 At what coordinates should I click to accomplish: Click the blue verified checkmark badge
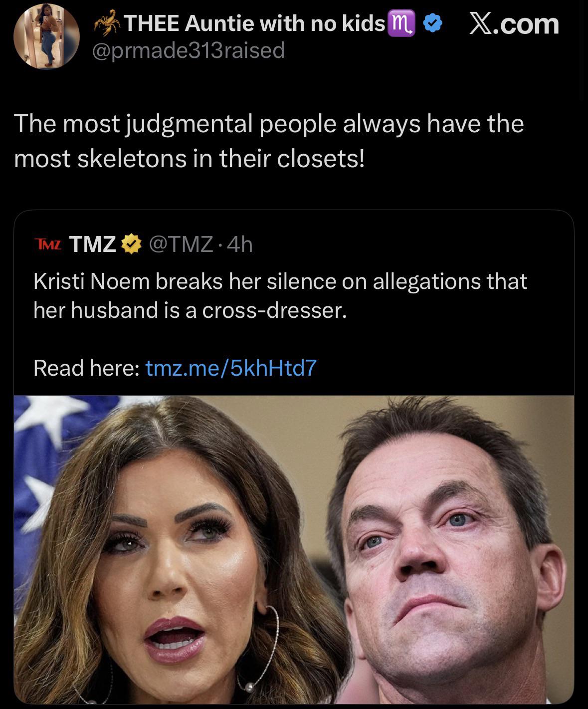[x=432, y=23]
